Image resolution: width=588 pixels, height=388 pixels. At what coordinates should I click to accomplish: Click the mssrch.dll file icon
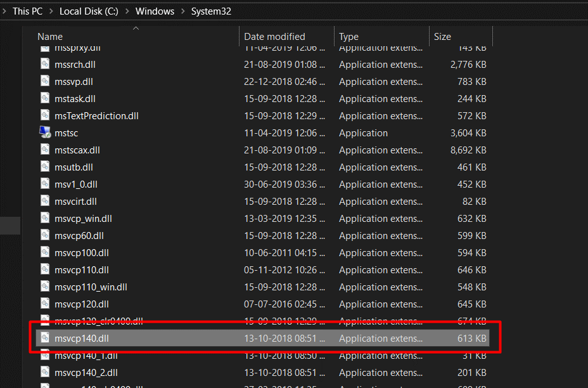(45, 64)
